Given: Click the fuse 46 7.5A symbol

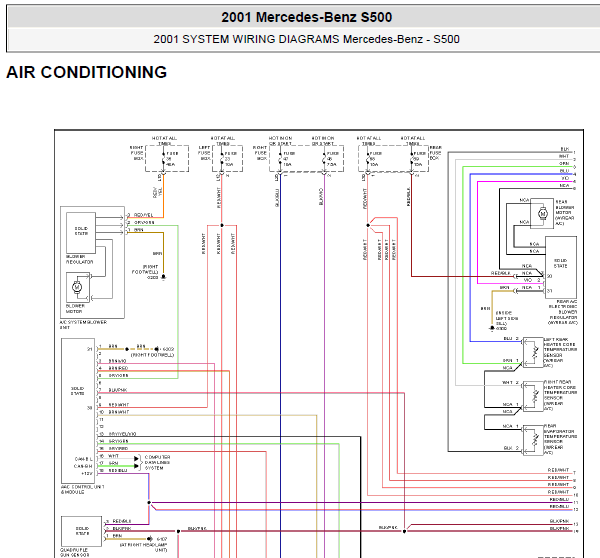Looking at the screenshot, I should (324, 159).
